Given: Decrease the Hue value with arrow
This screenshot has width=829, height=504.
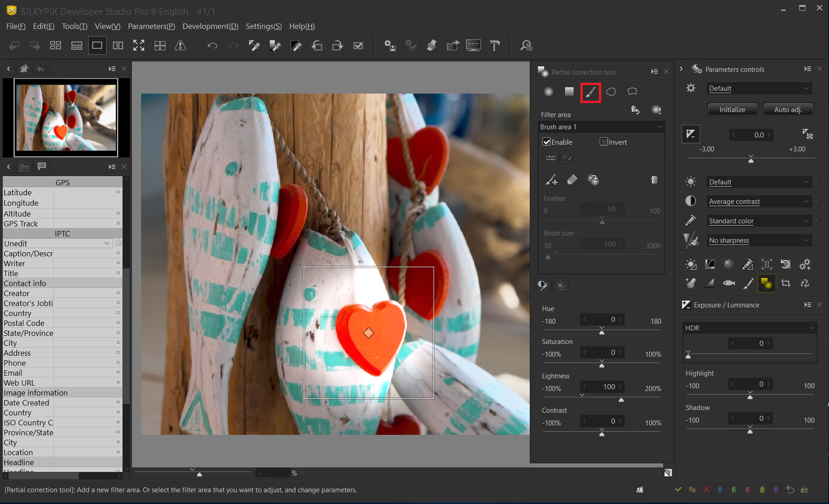Looking at the screenshot, I should pyautogui.click(x=584, y=319).
